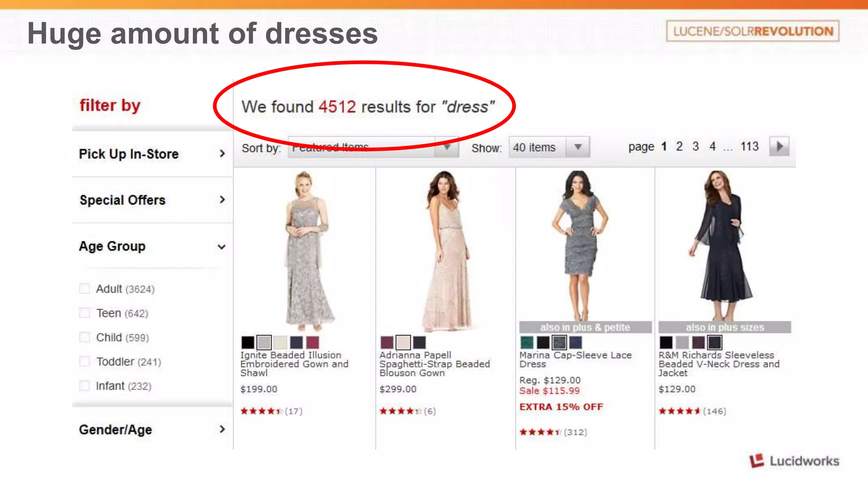The image size is (868, 488).
Task: Open the Sort by dropdown
Action: pyautogui.click(x=373, y=147)
